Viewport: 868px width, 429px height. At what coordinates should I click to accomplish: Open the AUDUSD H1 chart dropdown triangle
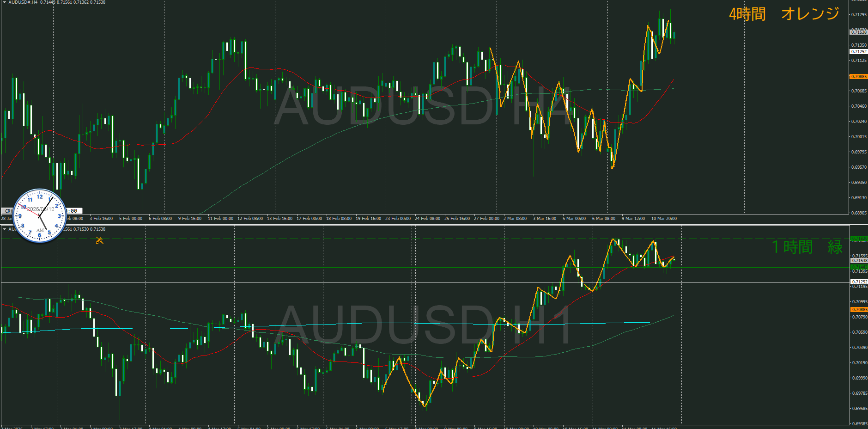tap(4, 229)
